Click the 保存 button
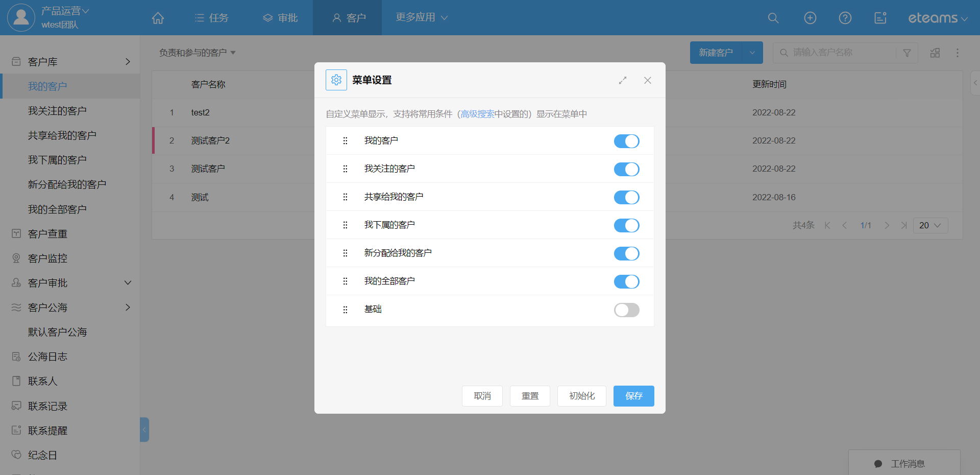 pyautogui.click(x=633, y=396)
